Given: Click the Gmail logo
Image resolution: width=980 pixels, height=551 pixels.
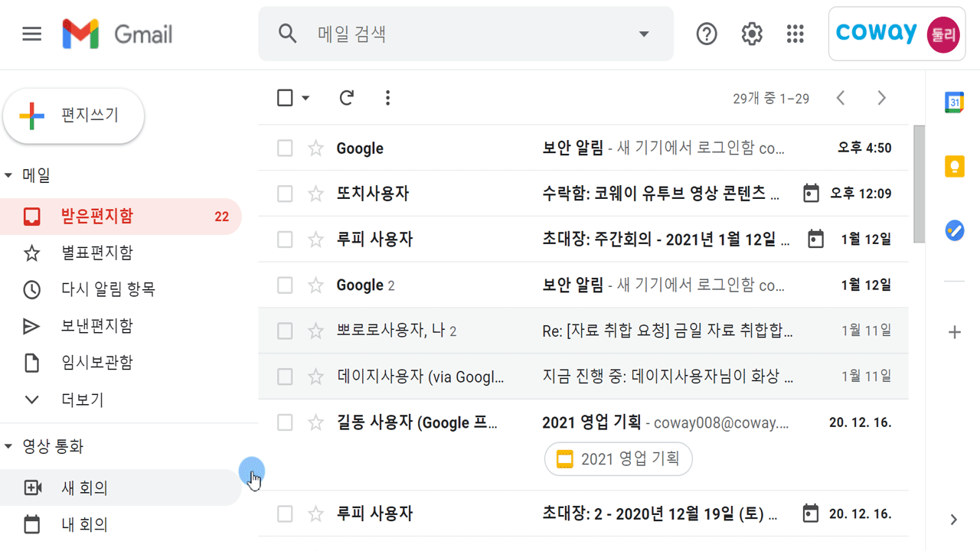Looking at the screenshot, I should (x=117, y=34).
